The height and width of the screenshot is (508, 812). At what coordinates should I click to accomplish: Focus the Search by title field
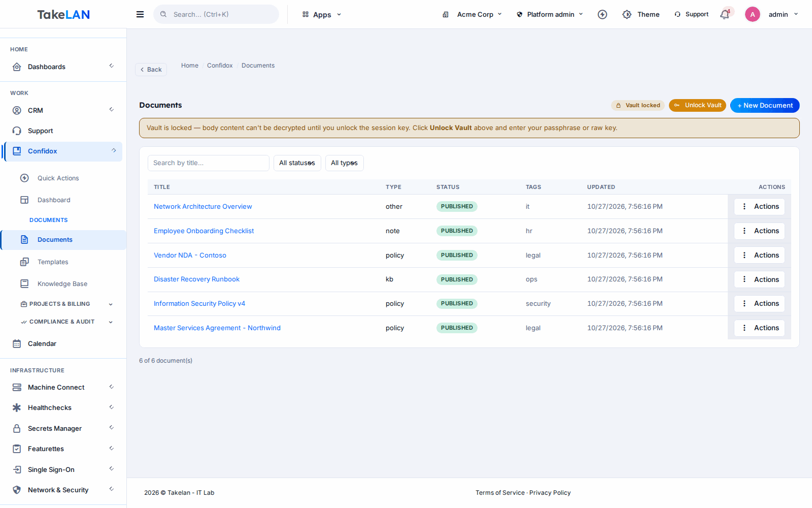tap(208, 163)
